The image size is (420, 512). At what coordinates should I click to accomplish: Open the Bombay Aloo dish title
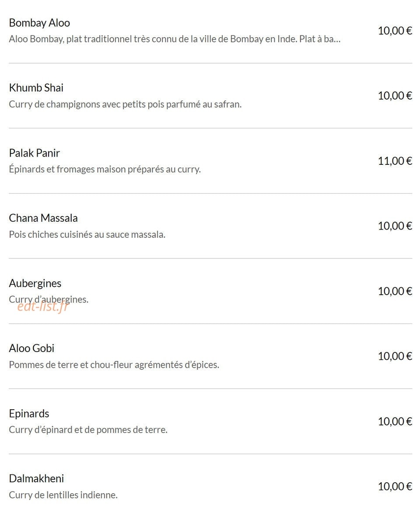(39, 23)
